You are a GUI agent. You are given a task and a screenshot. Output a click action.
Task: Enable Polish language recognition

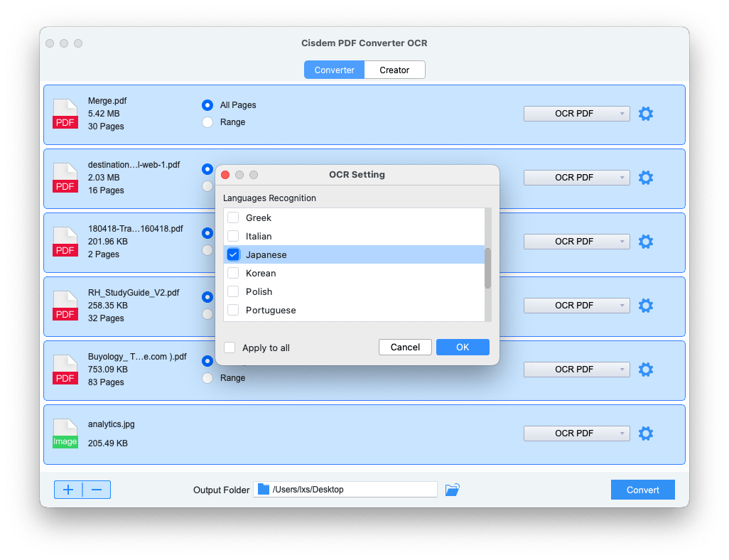pyautogui.click(x=233, y=291)
